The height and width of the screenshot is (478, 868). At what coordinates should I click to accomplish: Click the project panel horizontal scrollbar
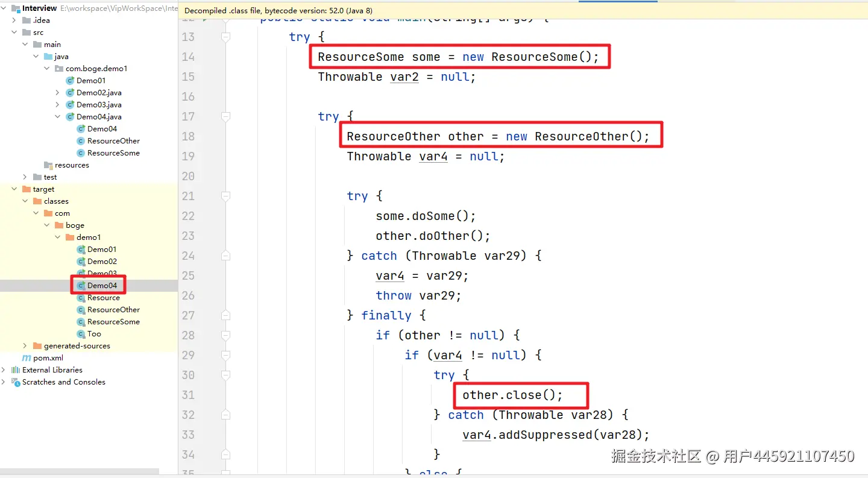coord(80,471)
